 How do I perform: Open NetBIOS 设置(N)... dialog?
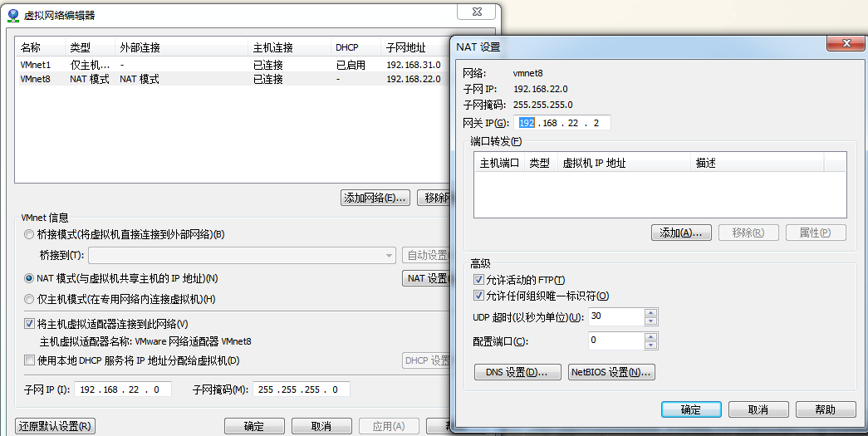(x=612, y=372)
